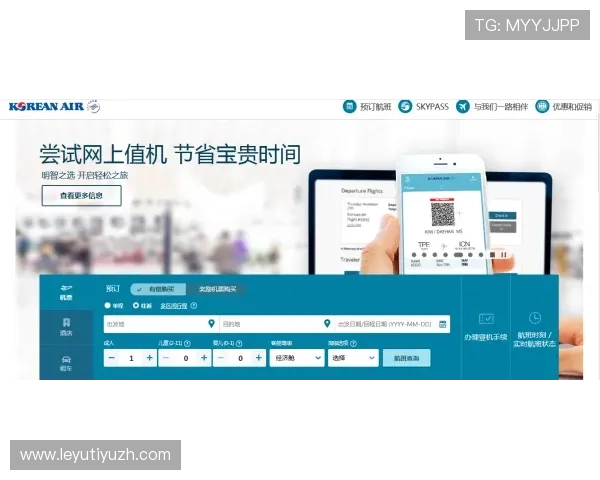Go to the second carousel slide dot

coord(424,255)
